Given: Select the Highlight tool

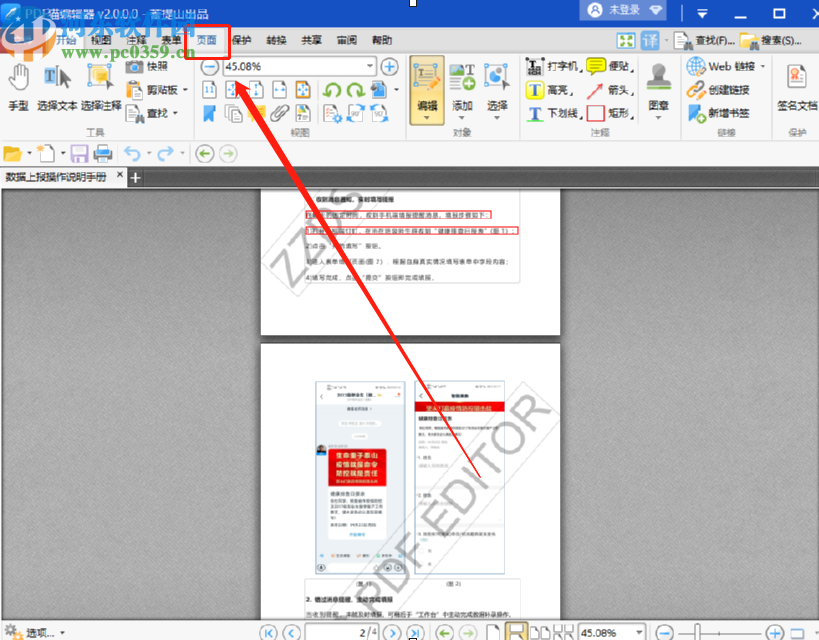Looking at the screenshot, I should (x=549, y=90).
